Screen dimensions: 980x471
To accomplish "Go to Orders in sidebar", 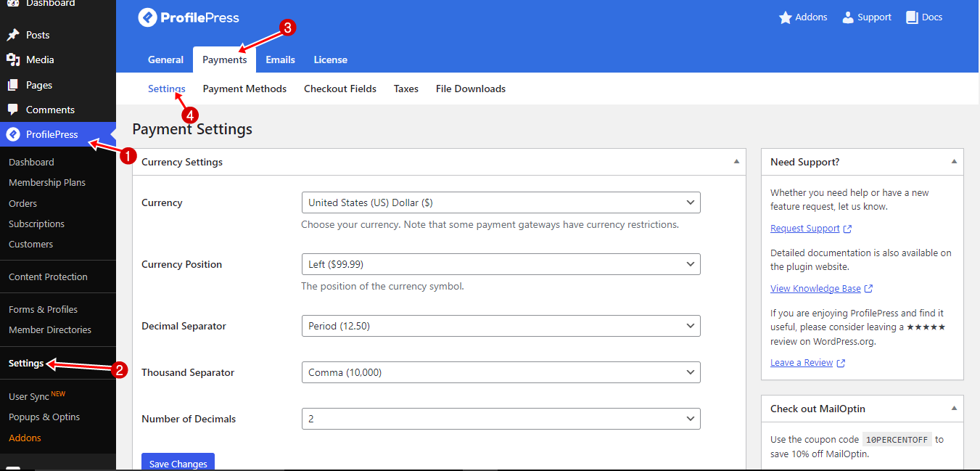I will (23, 203).
